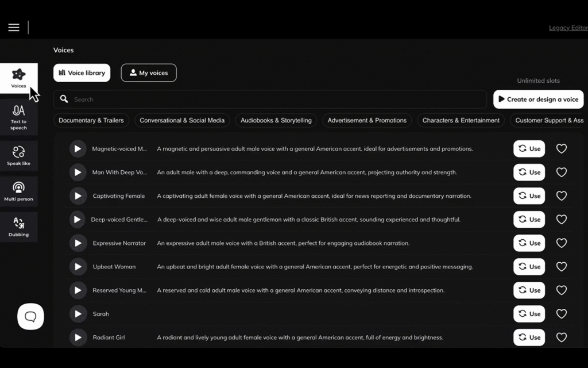
Task: Open the Legacy Editor link
Action: tap(567, 27)
